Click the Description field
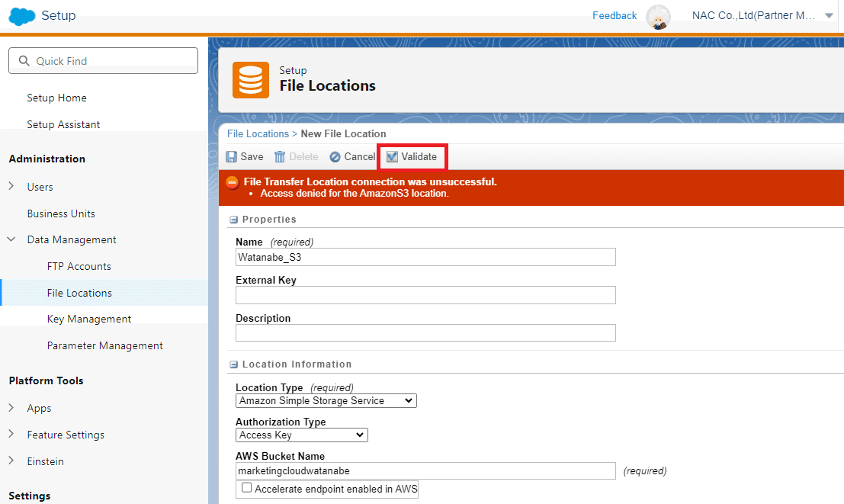This screenshot has width=844, height=504. click(425, 332)
